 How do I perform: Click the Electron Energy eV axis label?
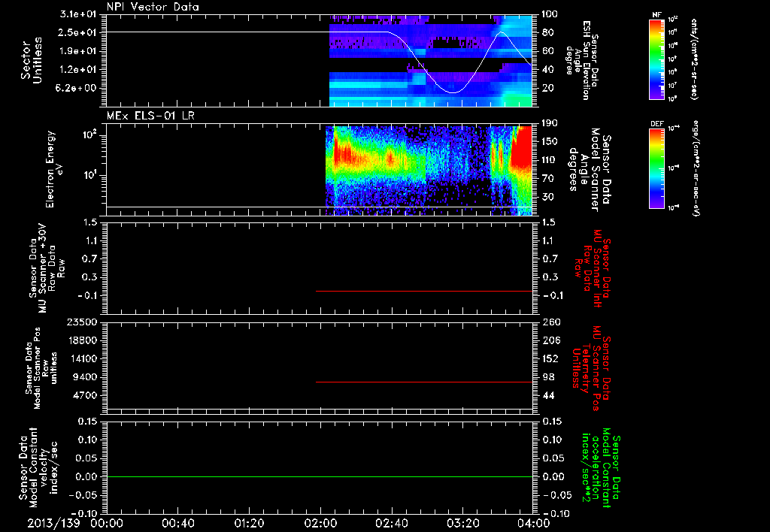54,169
